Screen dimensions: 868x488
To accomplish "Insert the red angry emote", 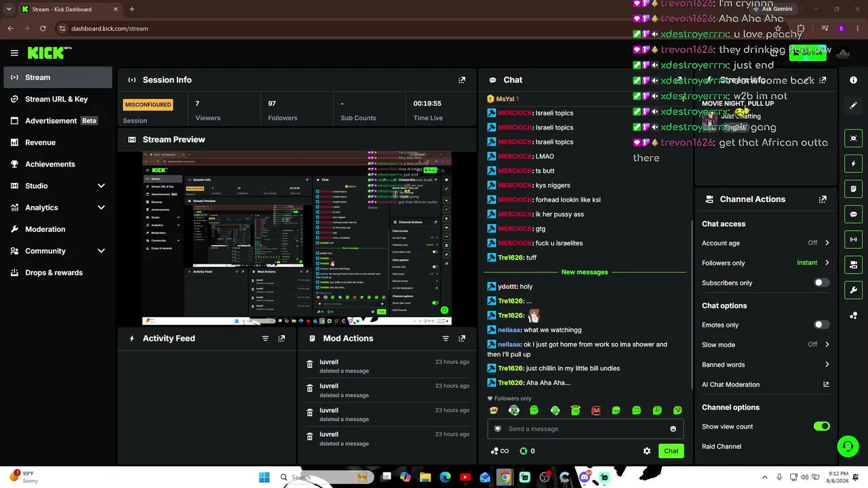I will [596, 410].
